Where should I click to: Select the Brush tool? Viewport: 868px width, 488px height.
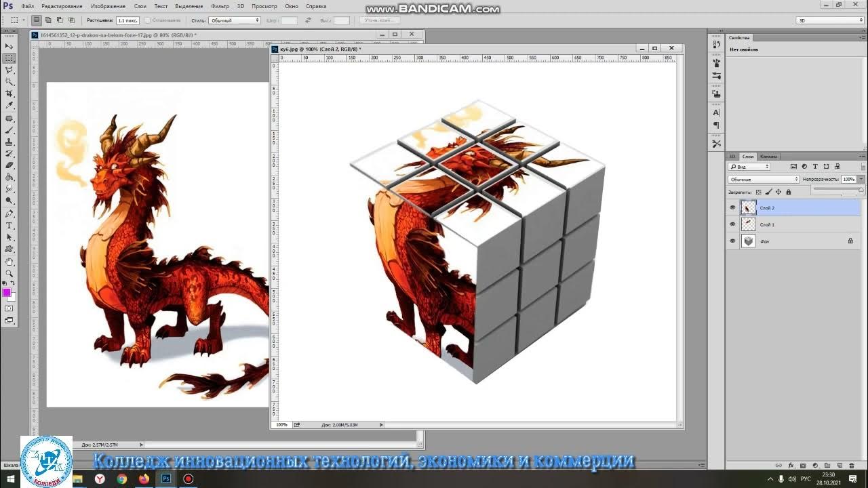[x=10, y=131]
